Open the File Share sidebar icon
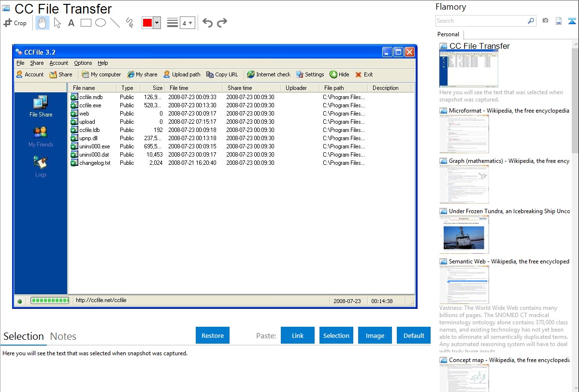Image resolution: width=579 pixels, height=392 pixels. [41, 106]
